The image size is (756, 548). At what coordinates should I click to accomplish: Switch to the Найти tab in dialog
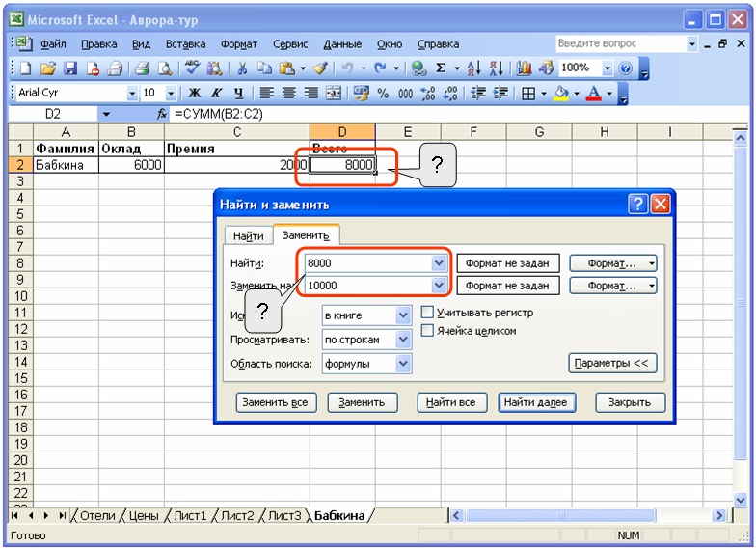(249, 235)
